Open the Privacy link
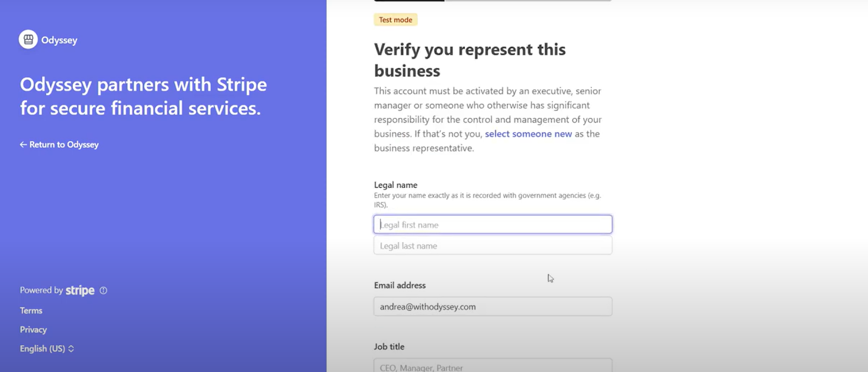 pyautogui.click(x=33, y=330)
